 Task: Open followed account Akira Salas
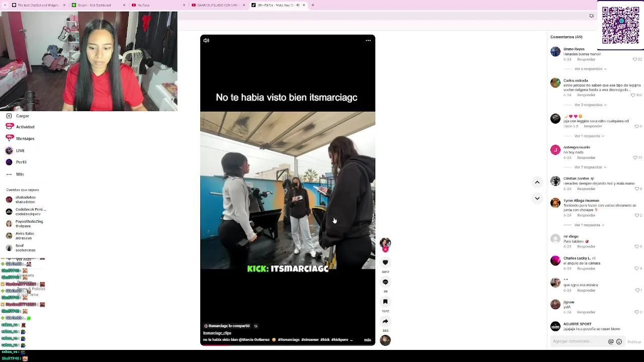pos(20,236)
